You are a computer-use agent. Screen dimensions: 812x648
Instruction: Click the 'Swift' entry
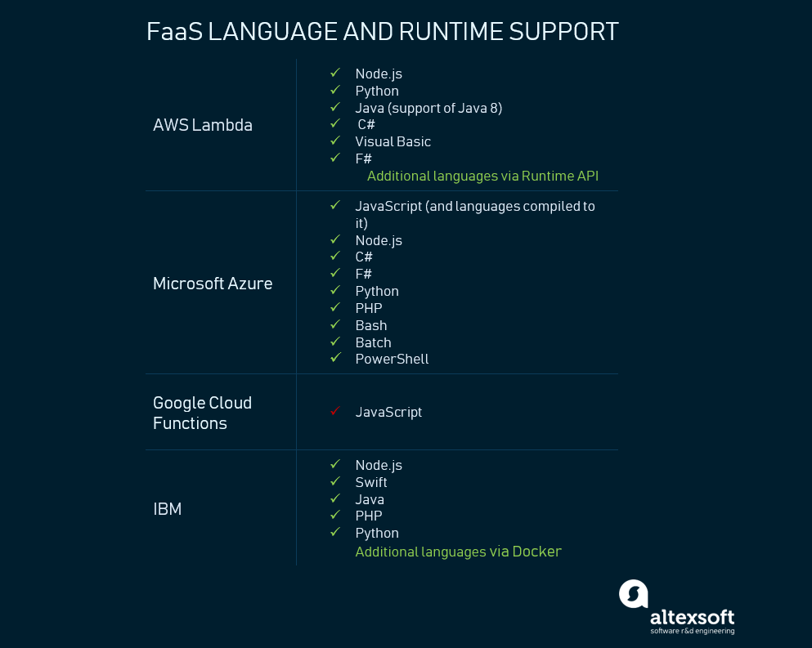coord(371,482)
